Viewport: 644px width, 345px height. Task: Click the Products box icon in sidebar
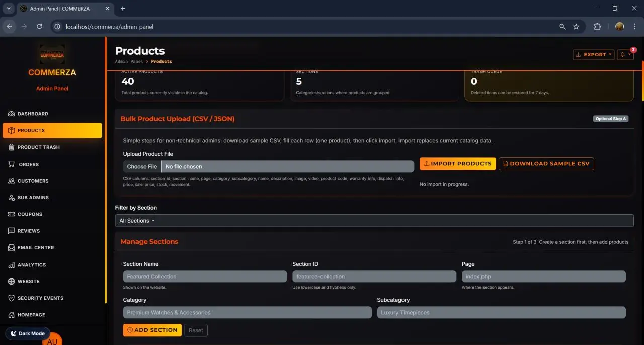(x=12, y=130)
